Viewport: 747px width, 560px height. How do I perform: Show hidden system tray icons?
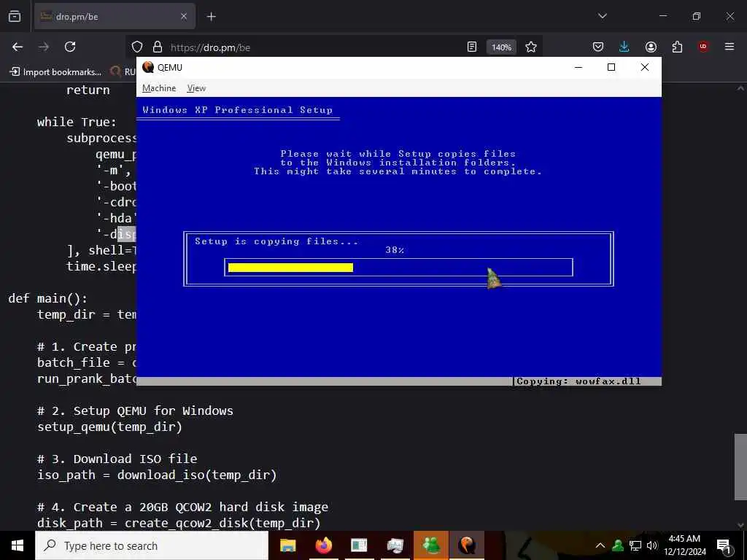click(x=600, y=545)
